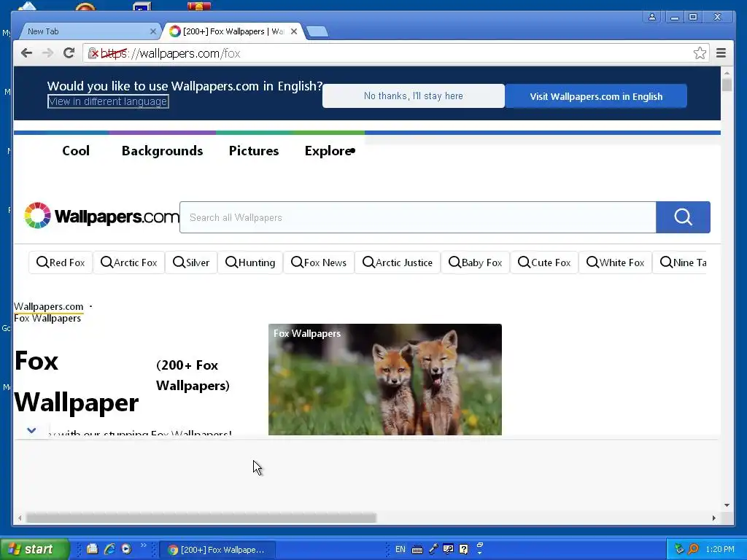Click horizontal scrollbar right arrow
This screenshot has height=560, width=747.
click(x=713, y=518)
